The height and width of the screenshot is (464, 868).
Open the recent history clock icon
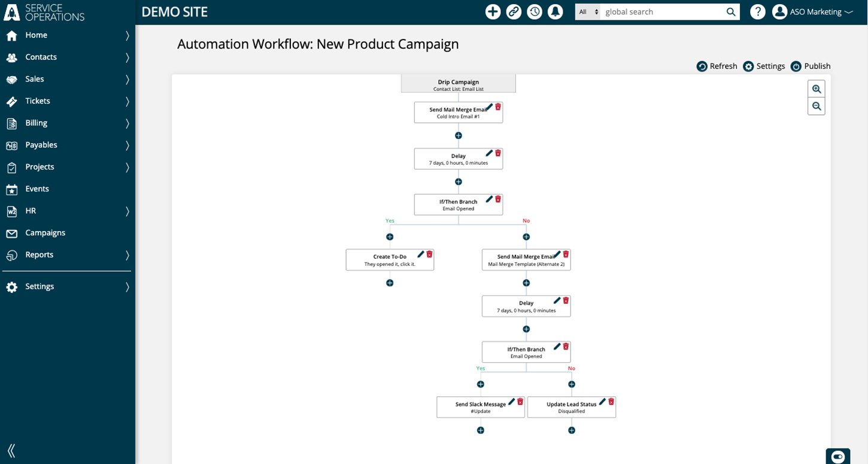click(535, 11)
